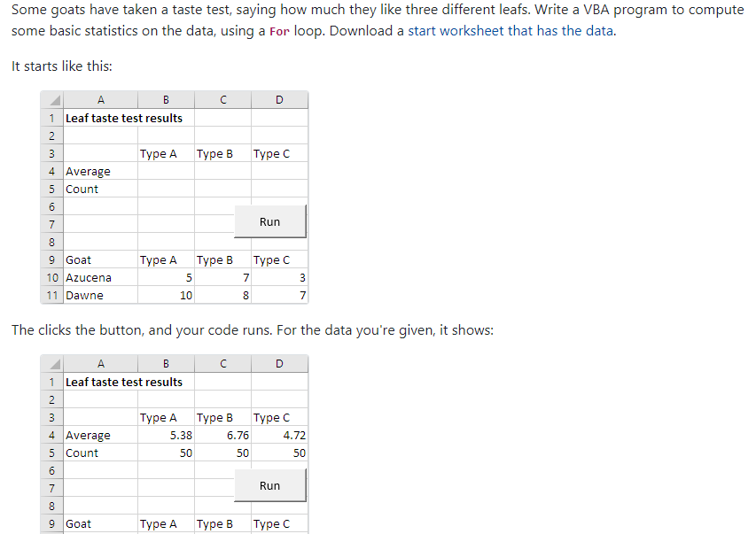Select the cell showing value 5.38
Screen dimensions: 756x534
pyautogui.click(x=165, y=435)
